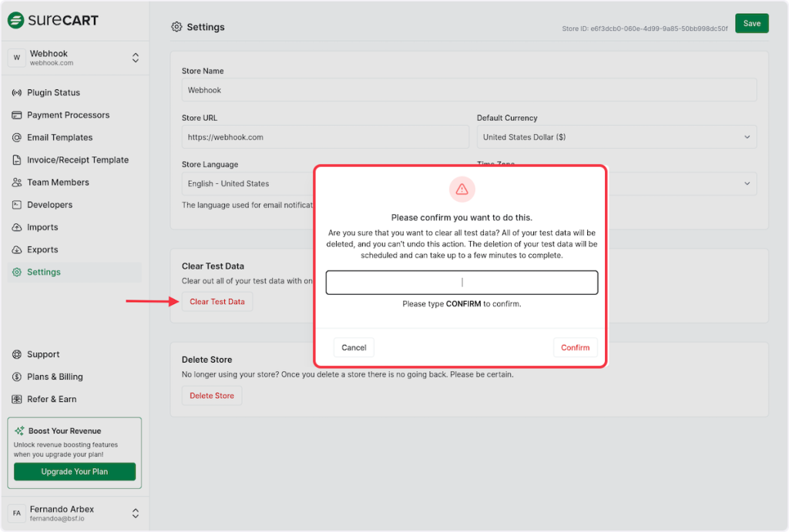Click the Team Members people icon
The width and height of the screenshot is (789, 532).
(17, 182)
